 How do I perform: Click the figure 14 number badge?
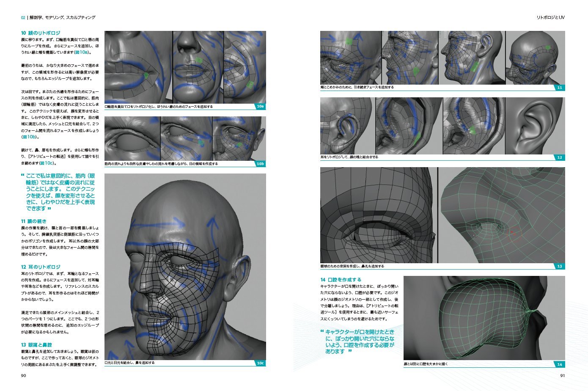[559, 364]
